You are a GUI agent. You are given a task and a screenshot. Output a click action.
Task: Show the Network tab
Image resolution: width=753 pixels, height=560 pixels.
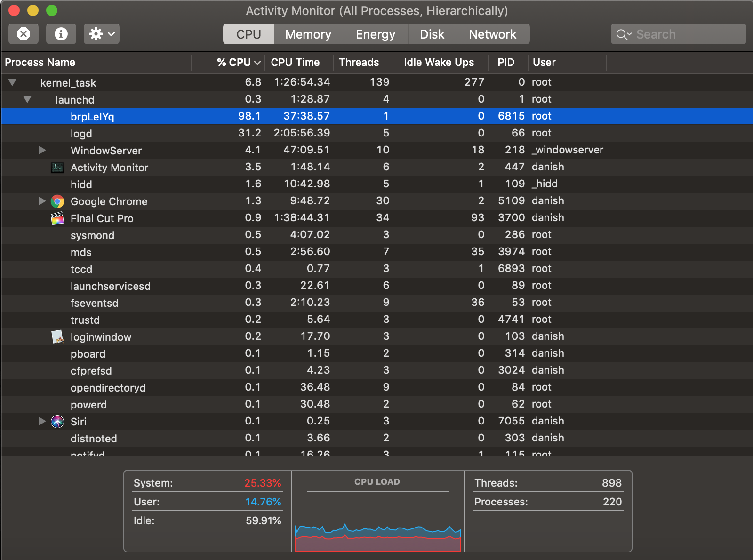click(492, 34)
